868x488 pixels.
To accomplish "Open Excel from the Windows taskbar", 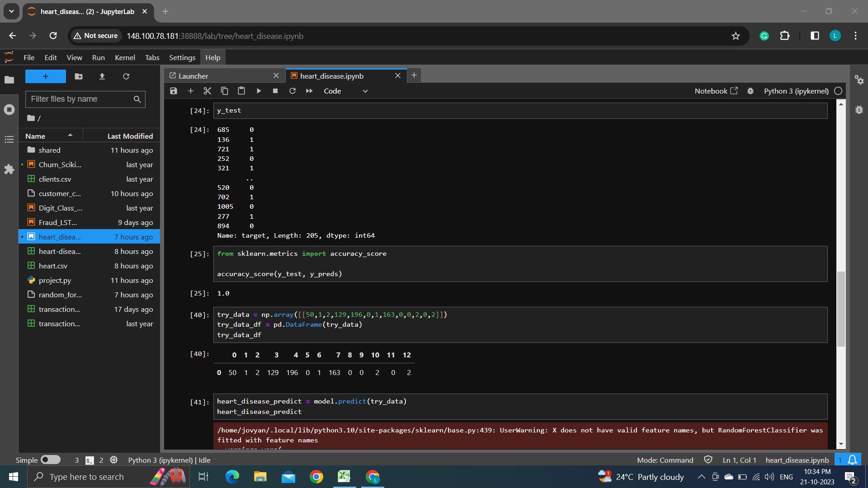I will coord(344,477).
